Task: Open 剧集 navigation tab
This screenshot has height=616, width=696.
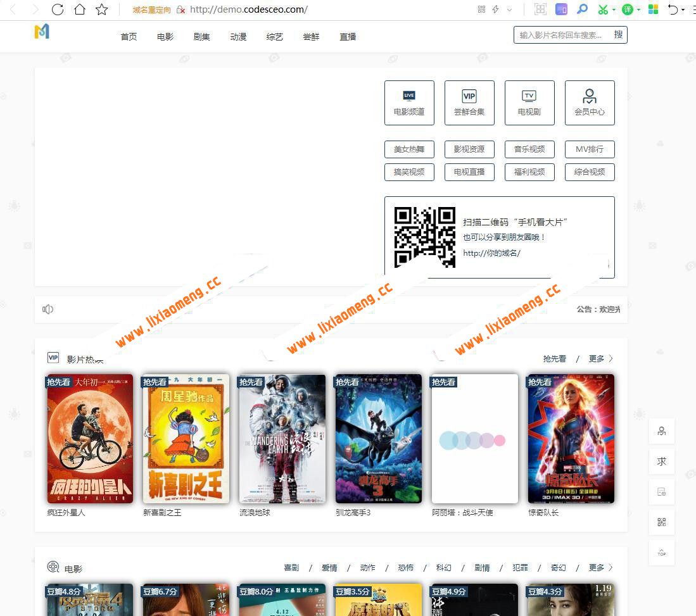Action: coord(201,37)
